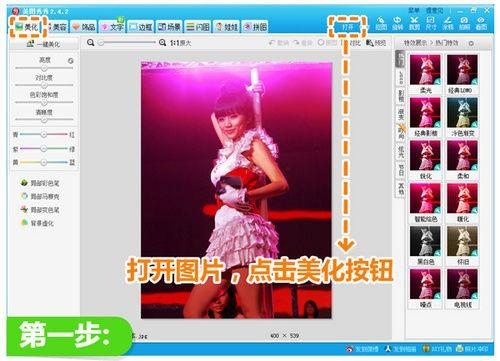The height and width of the screenshot is (361, 500).
Task: Click the 抠图 cutout icon in top toolbar
Action: (381, 23)
